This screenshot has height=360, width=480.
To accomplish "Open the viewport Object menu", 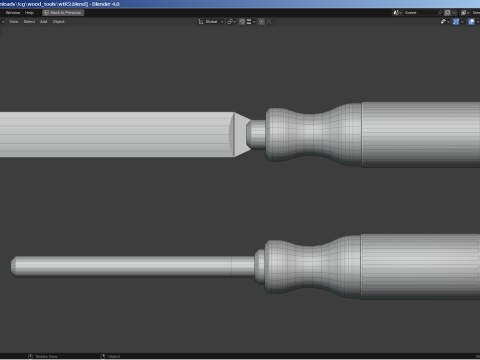I will [59, 22].
